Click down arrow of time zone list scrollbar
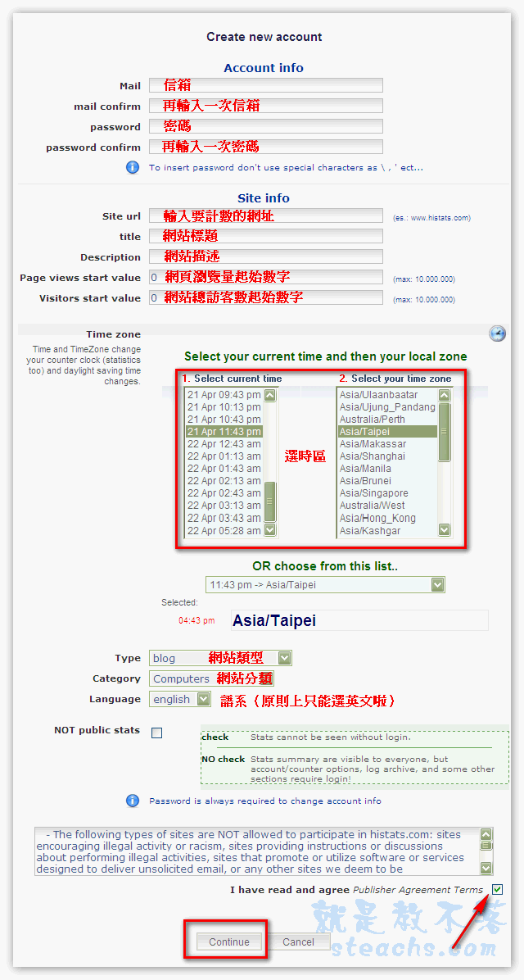 [444, 529]
